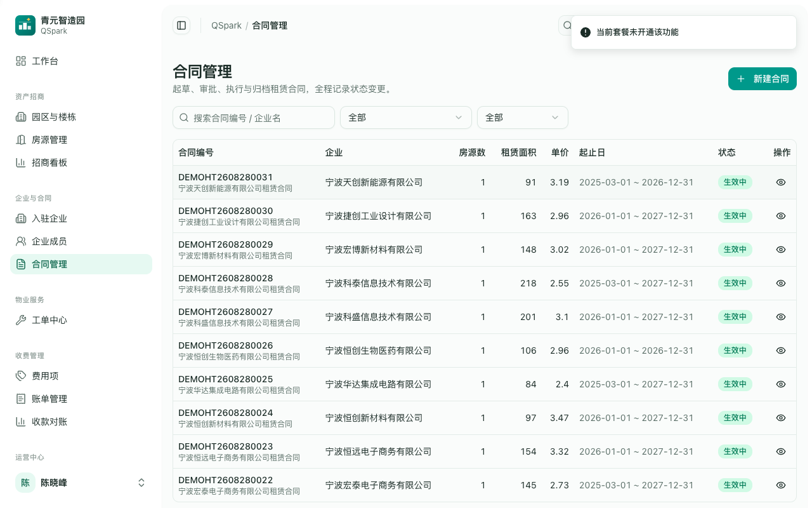Screen dimensions: 812x508
Task: Click the 入驻企业 company icon
Action: (x=21, y=218)
